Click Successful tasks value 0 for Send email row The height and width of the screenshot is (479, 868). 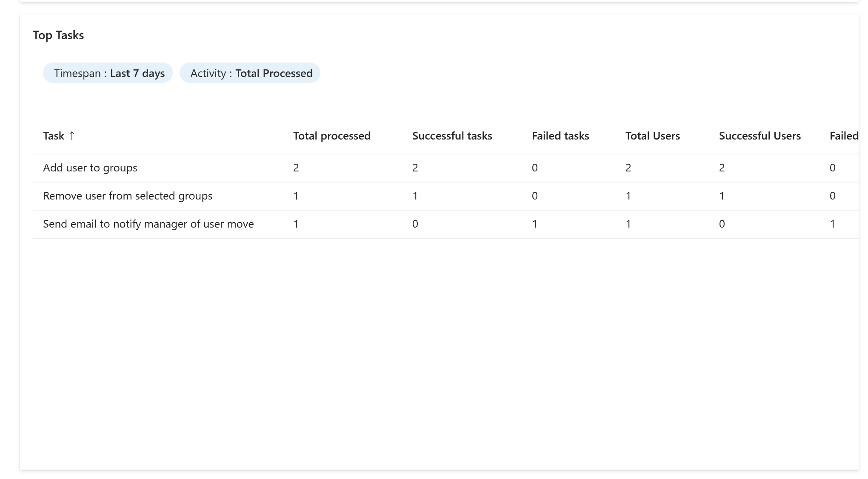[x=415, y=224]
